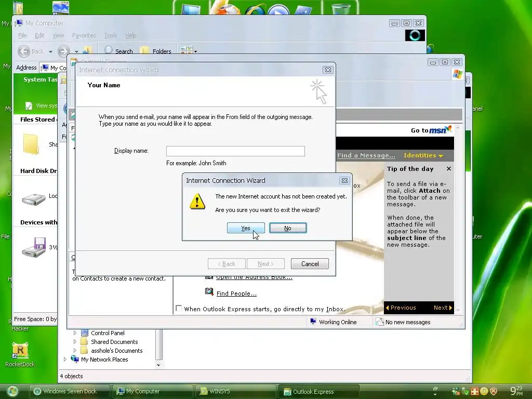Expand Shared Documents tree node
532x399 pixels.
click(75, 342)
